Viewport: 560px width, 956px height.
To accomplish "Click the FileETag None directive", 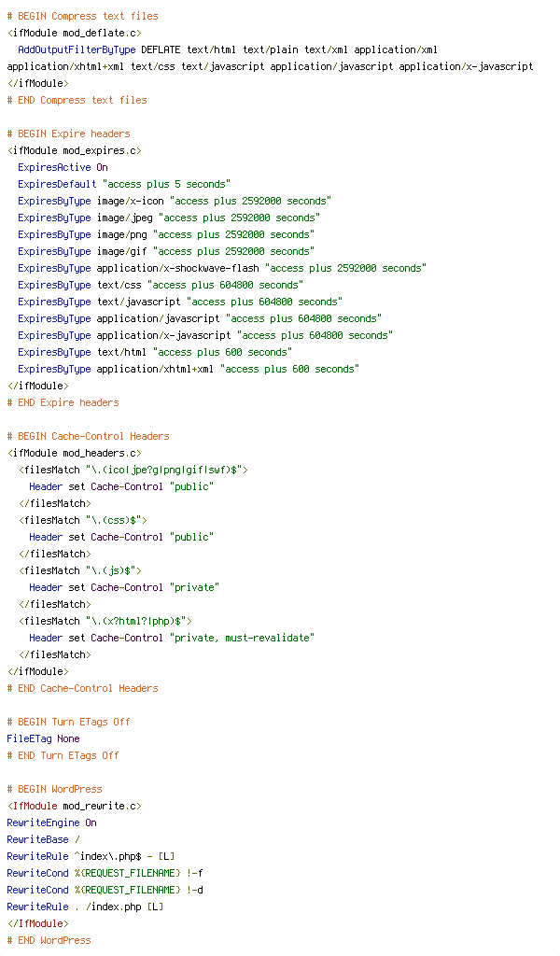I will pos(43,738).
